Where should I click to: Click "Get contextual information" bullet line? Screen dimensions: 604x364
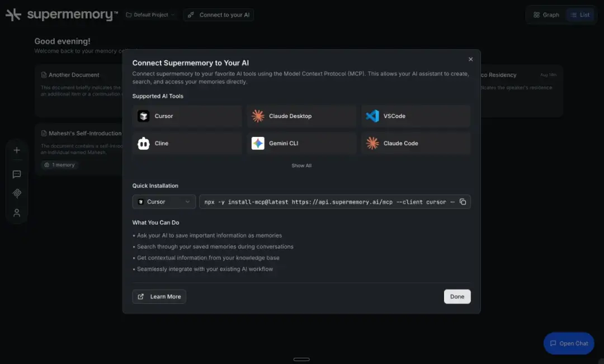point(206,258)
